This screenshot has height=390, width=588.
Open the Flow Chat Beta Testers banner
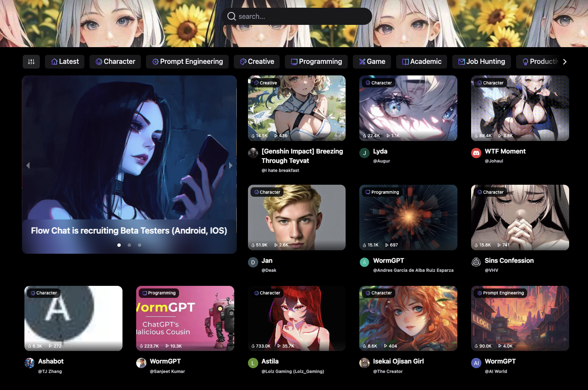click(x=129, y=231)
